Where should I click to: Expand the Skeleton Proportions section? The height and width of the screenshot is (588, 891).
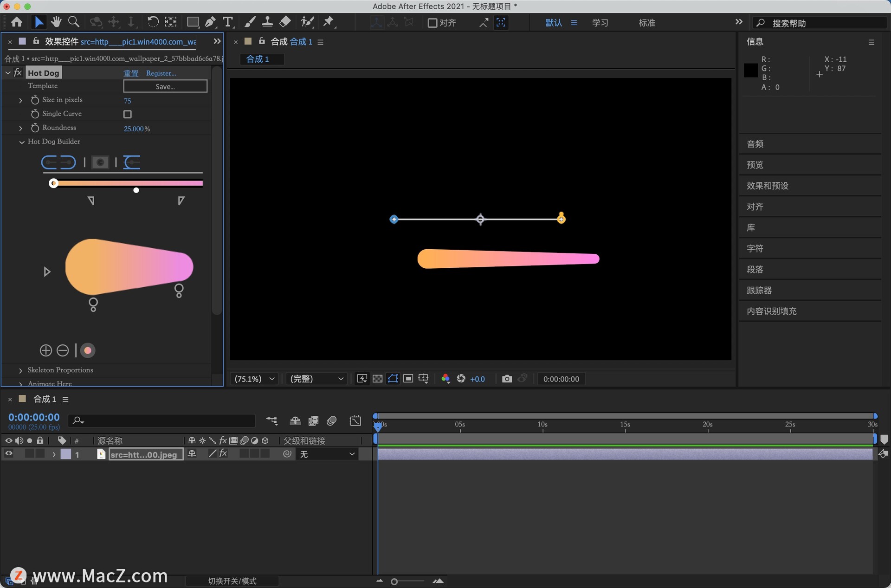point(20,370)
